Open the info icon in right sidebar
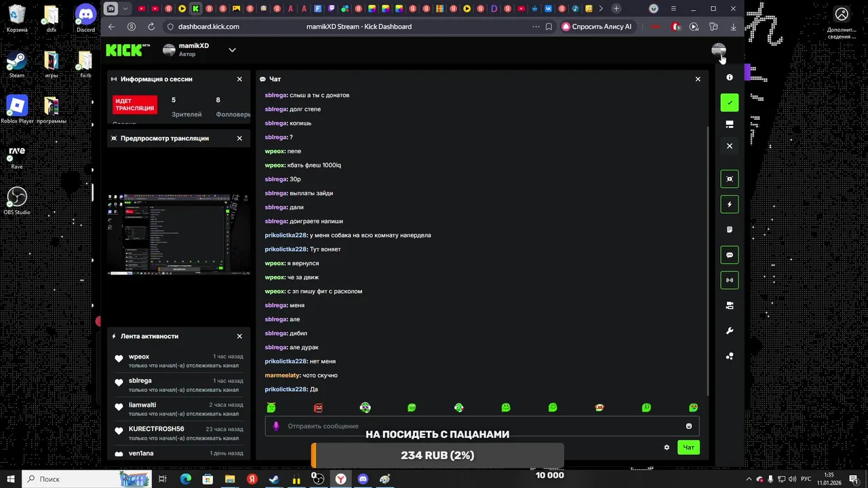This screenshot has height=488, width=868. (x=730, y=77)
